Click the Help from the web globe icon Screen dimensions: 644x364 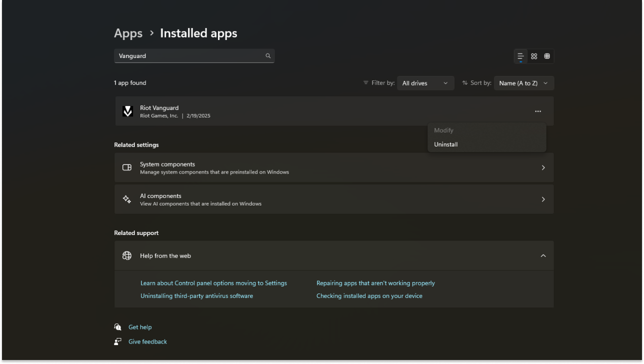point(127,255)
